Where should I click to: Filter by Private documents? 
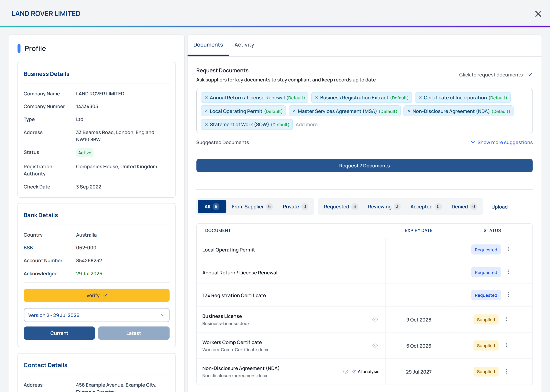295,207
